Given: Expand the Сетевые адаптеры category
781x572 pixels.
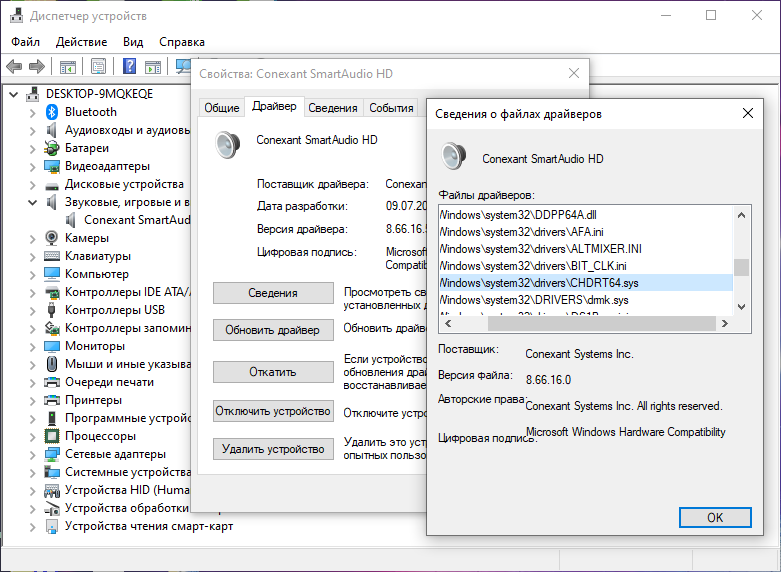Looking at the screenshot, I should click(x=32, y=455).
